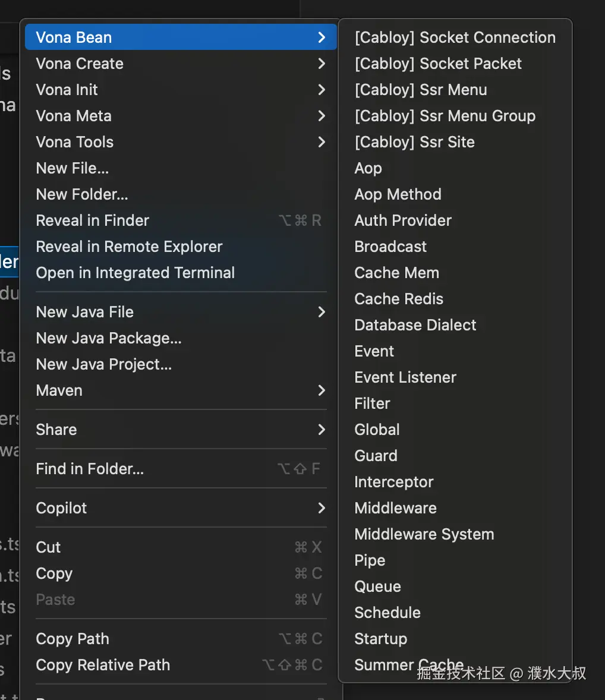Select New Java Package... option

(x=109, y=338)
